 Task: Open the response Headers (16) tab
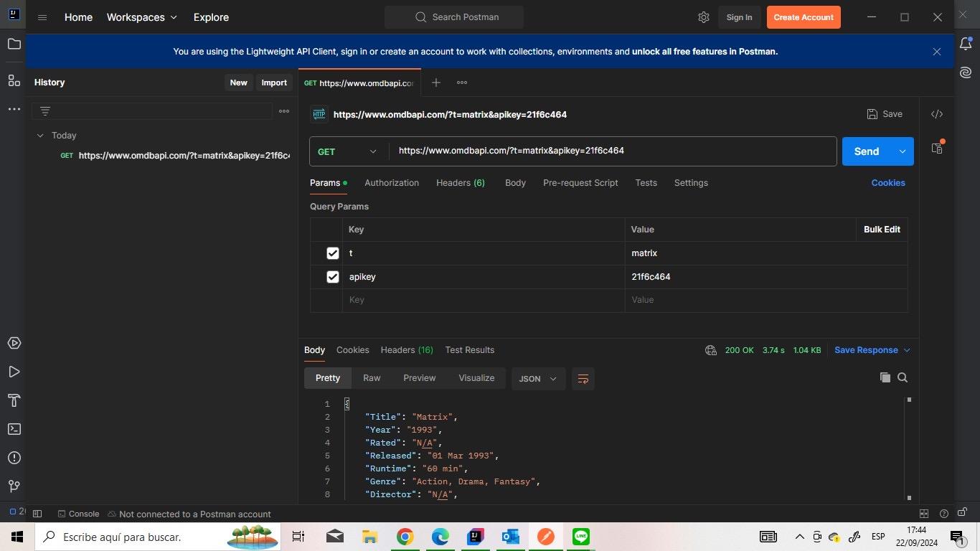click(407, 350)
